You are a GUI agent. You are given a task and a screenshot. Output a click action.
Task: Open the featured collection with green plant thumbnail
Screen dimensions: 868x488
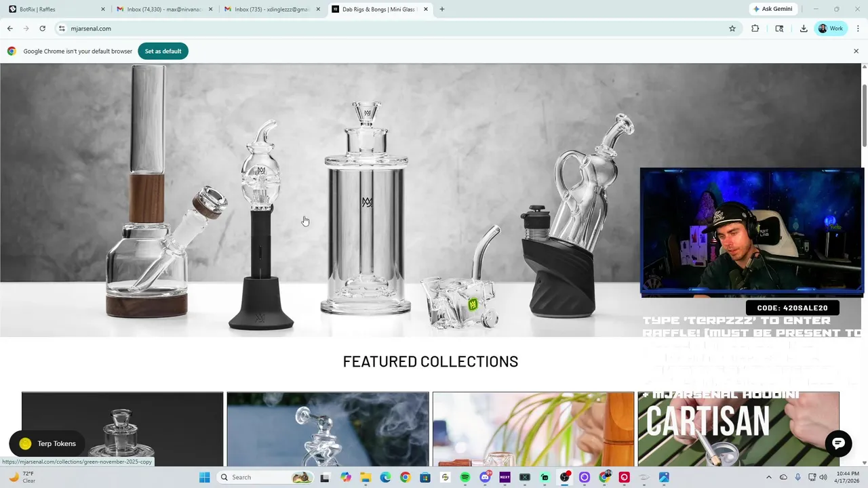pyautogui.click(x=534, y=429)
